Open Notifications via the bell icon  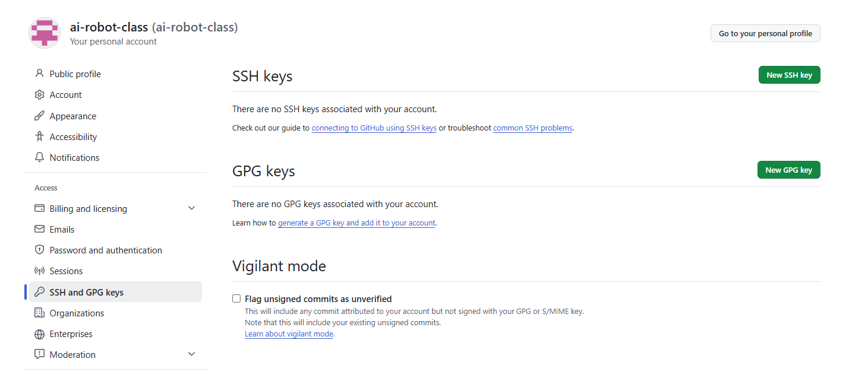point(39,157)
